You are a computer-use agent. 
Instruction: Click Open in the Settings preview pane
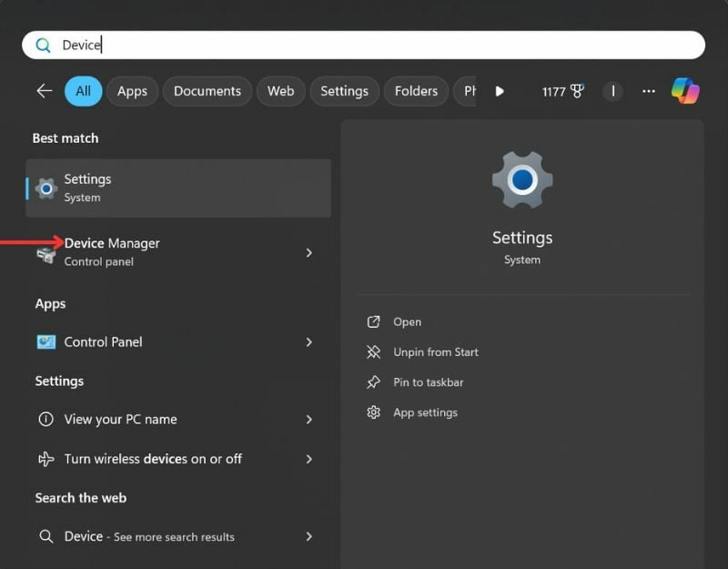(407, 322)
